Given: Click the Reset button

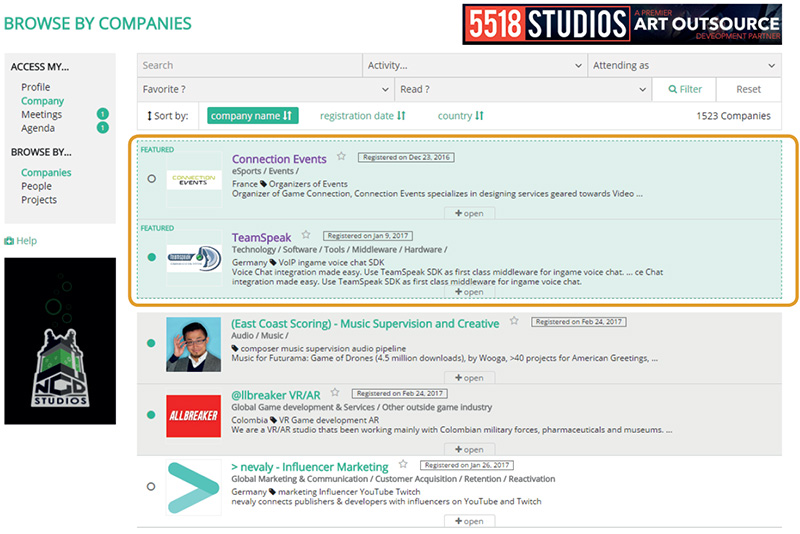Looking at the screenshot, I should pos(748,89).
